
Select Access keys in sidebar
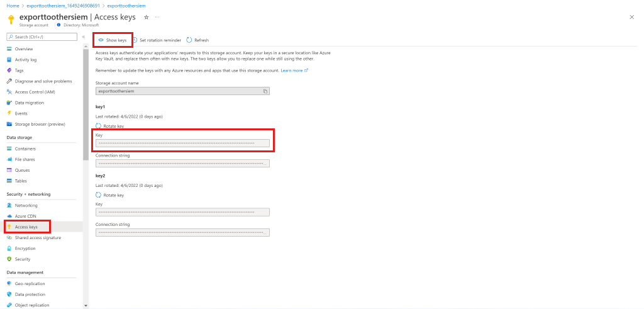click(x=27, y=227)
